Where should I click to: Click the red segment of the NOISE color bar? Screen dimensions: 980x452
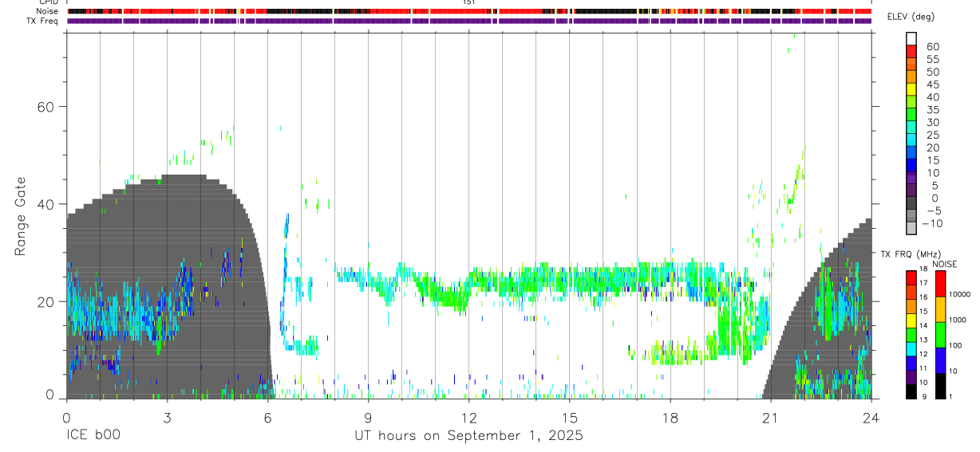(x=940, y=283)
